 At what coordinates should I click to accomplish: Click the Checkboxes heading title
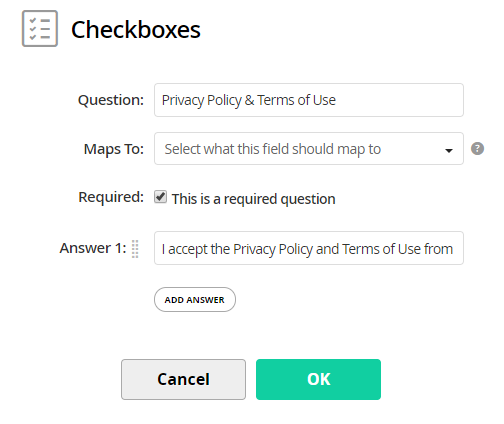[x=136, y=30]
